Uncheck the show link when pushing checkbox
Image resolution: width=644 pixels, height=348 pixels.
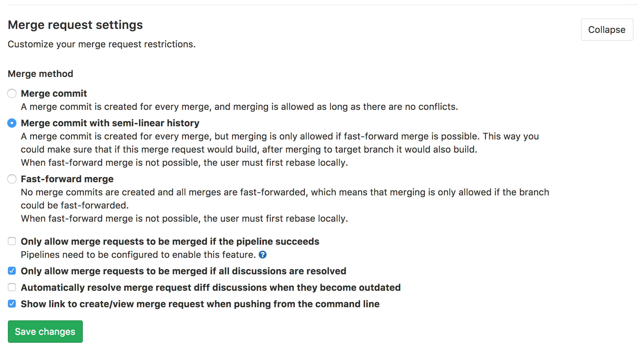pyautogui.click(x=12, y=304)
